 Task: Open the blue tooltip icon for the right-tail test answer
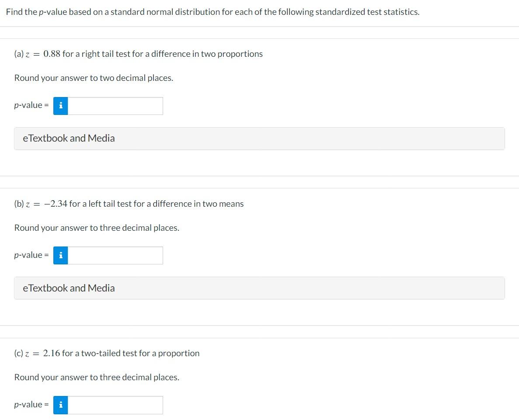[61, 106]
